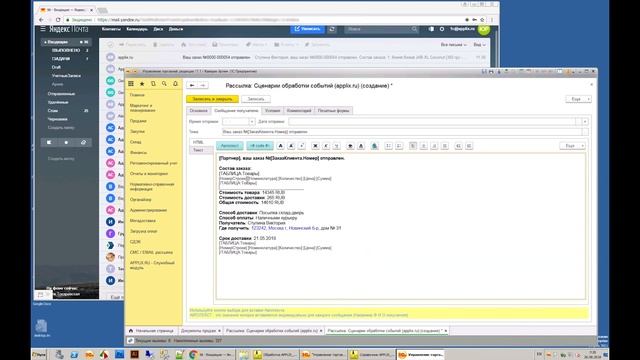Click 'Записать' button
Viewport: 640px width, 360px height.
tap(256, 99)
